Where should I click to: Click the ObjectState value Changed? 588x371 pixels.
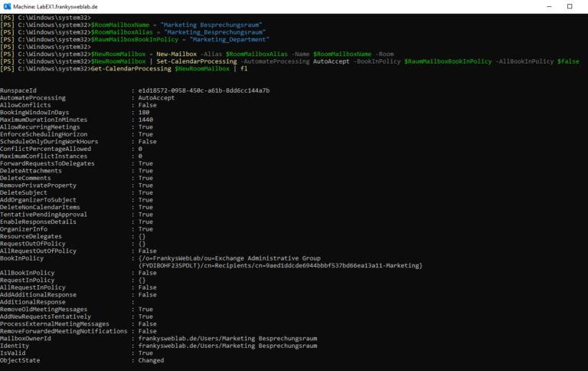pyautogui.click(x=151, y=360)
